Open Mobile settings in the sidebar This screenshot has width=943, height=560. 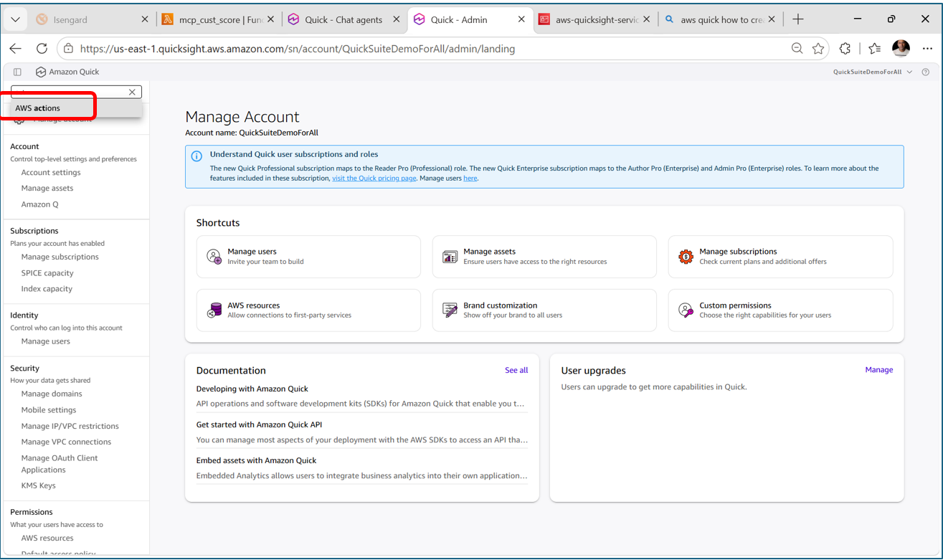(49, 410)
